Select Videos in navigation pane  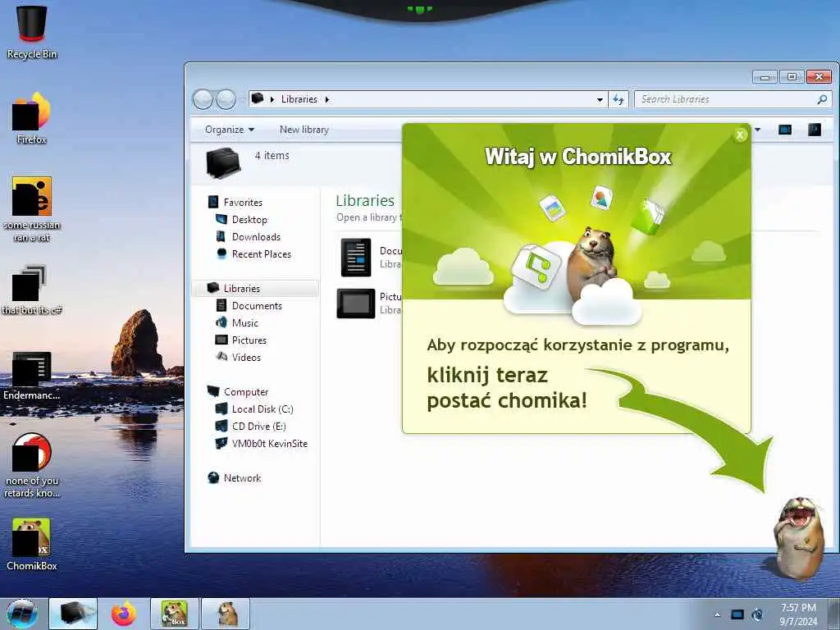[246, 358]
